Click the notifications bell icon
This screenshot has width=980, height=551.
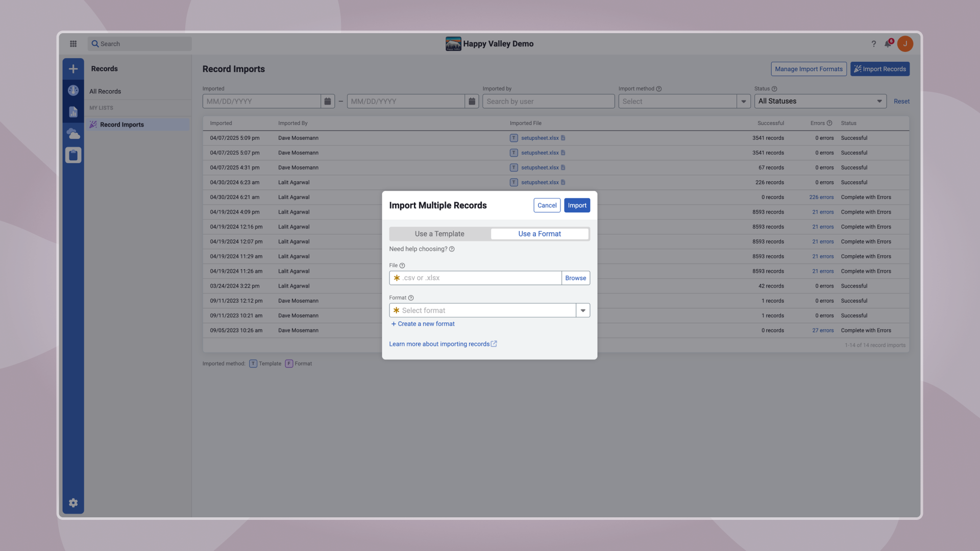(x=888, y=44)
